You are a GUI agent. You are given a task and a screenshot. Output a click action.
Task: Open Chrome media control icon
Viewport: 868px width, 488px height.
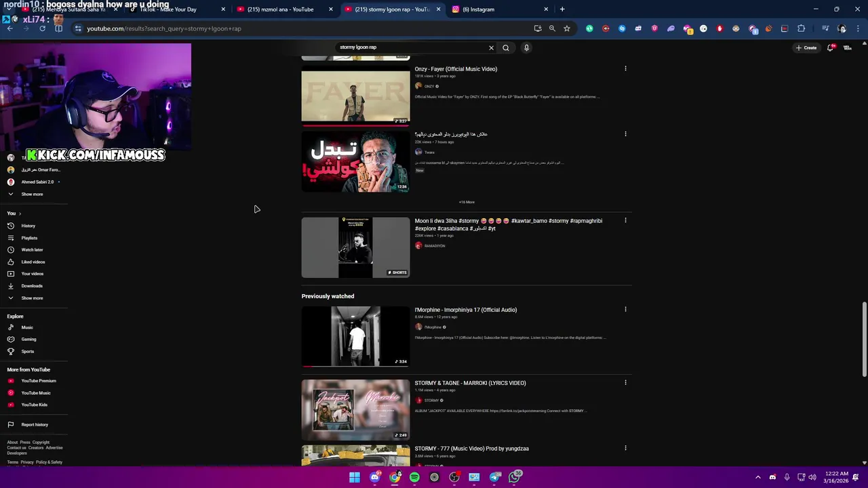825,28
